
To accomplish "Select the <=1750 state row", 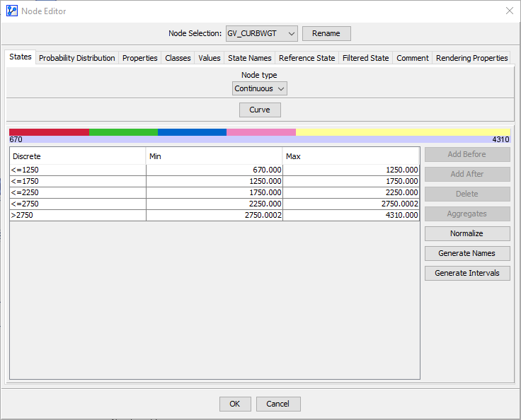I will coord(77,181).
